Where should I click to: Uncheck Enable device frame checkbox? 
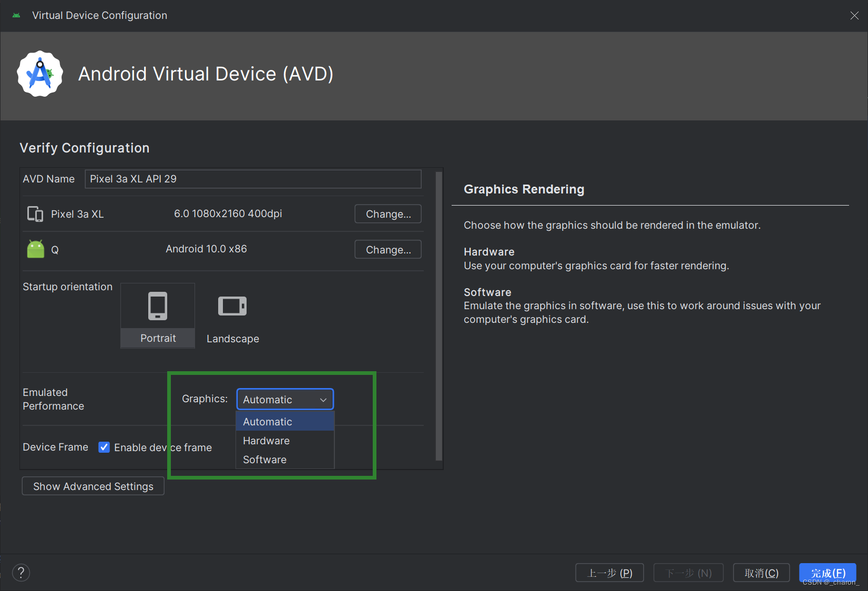(x=104, y=447)
